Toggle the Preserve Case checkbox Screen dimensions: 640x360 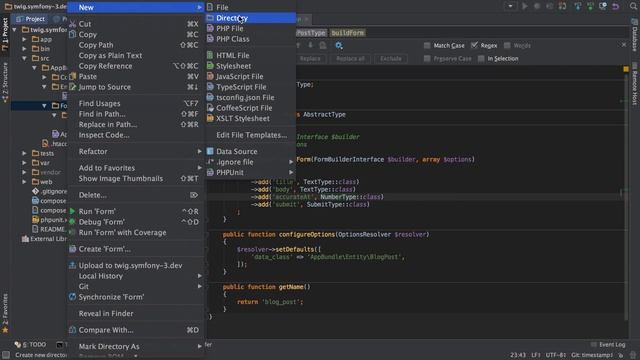(x=427, y=58)
